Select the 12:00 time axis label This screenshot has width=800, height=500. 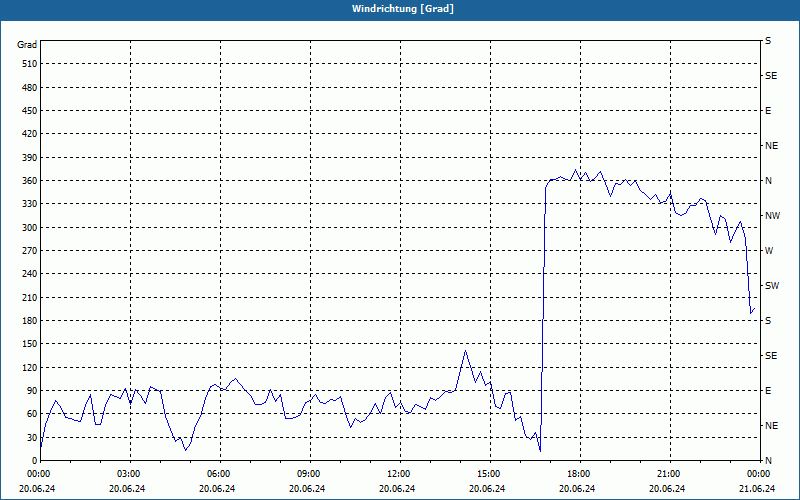401,474
